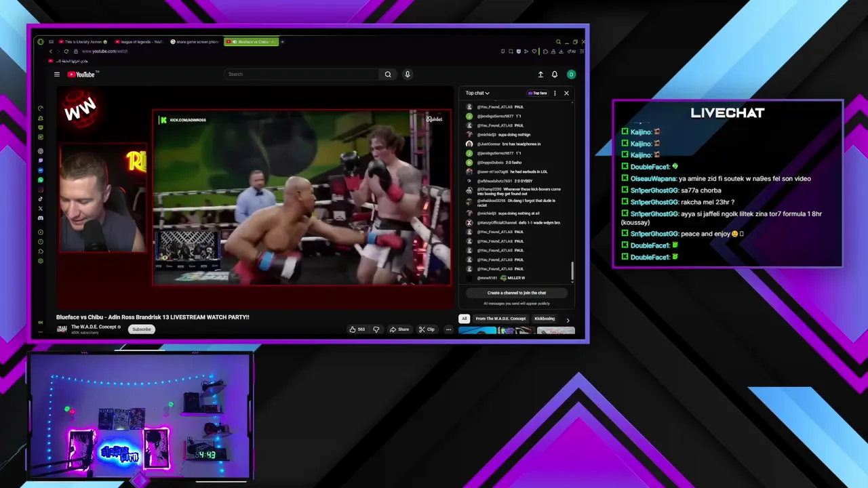The height and width of the screenshot is (488, 868).
Task: Open more actions ellipsis under video
Action: pyautogui.click(x=448, y=329)
